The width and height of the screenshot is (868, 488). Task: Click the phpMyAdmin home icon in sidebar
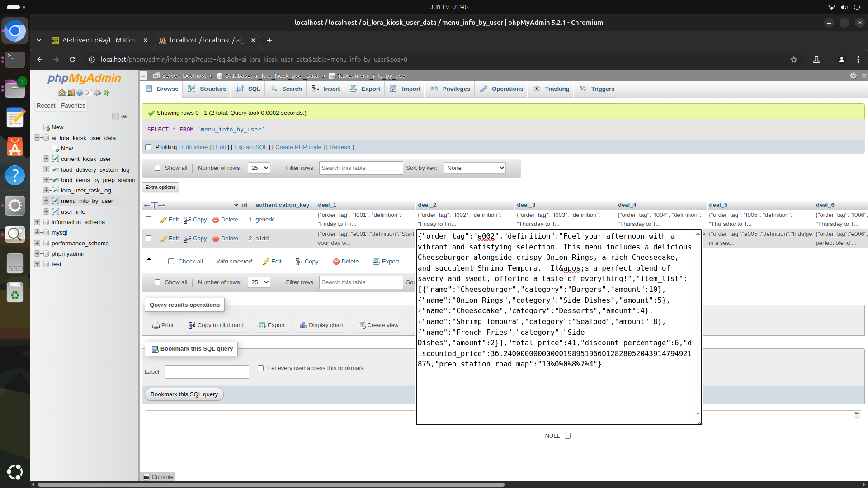pyautogui.click(x=62, y=93)
